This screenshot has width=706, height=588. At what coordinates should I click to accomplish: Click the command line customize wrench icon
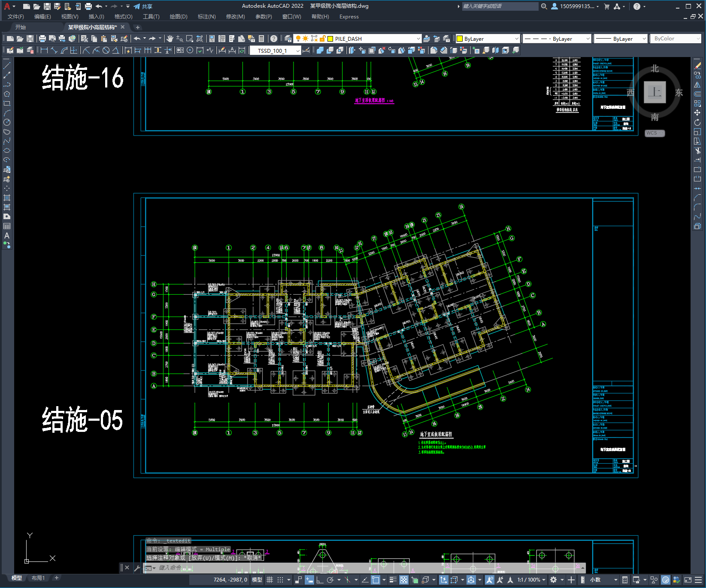pos(137,568)
